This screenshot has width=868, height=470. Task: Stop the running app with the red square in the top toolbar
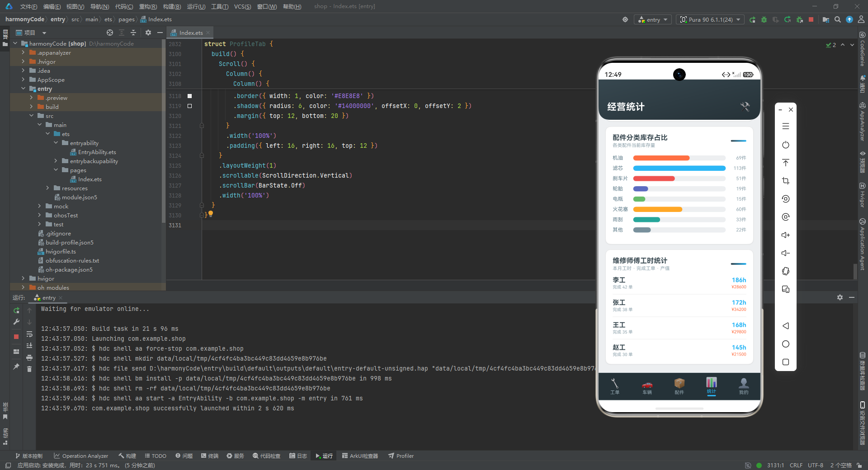[811, 19]
